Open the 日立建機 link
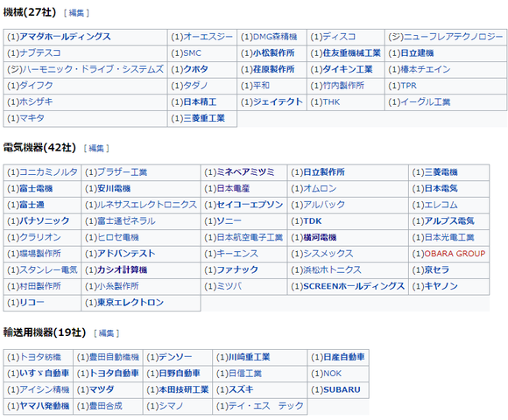The height and width of the screenshot is (420, 508). tap(417, 53)
